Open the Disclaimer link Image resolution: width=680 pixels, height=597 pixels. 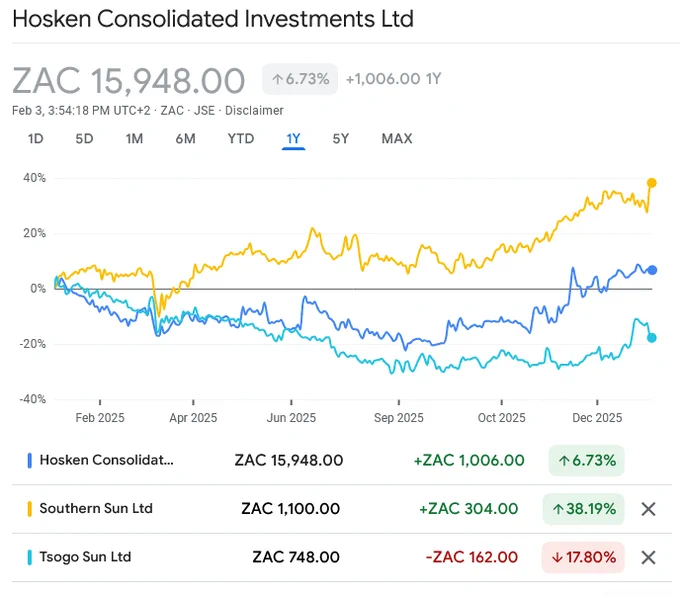[254, 111]
